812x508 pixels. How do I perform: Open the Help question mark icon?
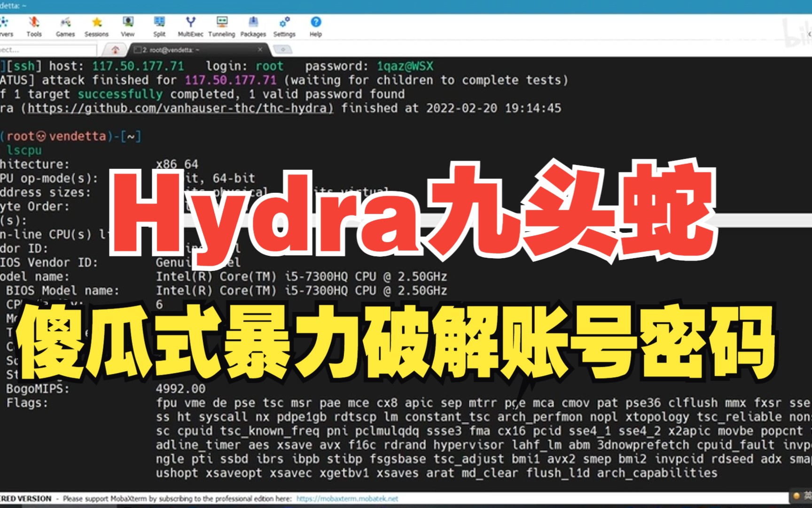click(x=316, y=26)
